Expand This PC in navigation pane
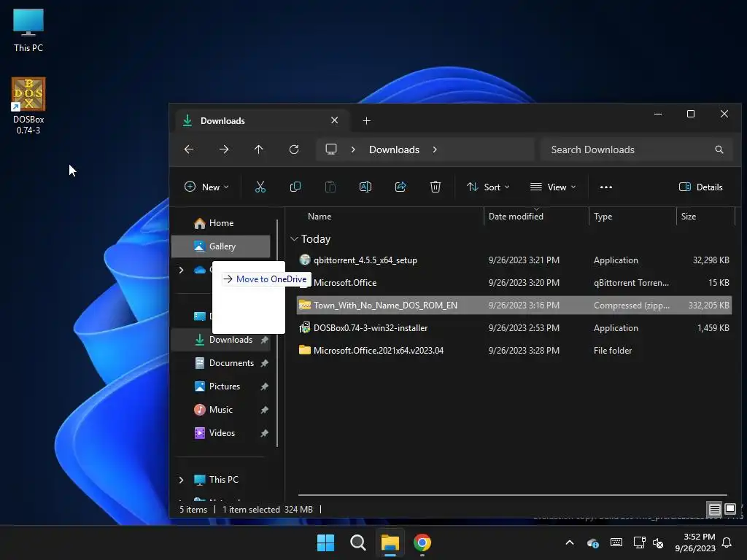Screen dimensions: 747x560 point(181,480)
